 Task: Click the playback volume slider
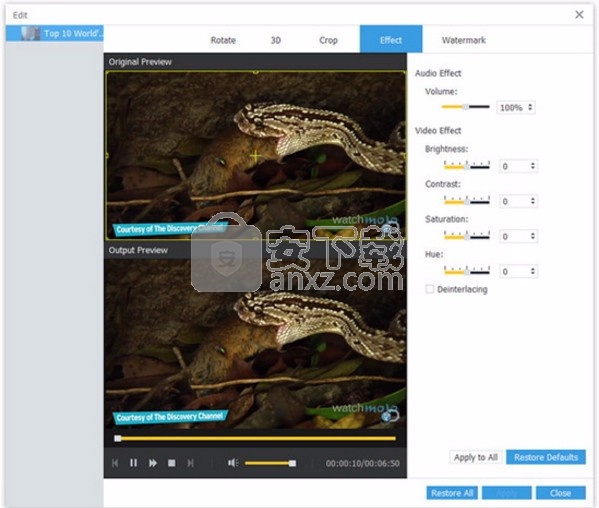tap(270, 463)
